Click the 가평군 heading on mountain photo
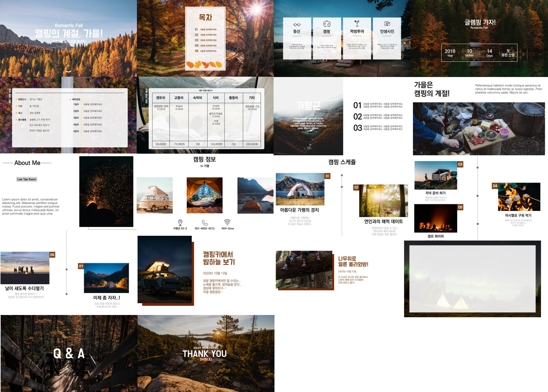This screenshot has height=392, width=548. (x=308, y=106)
